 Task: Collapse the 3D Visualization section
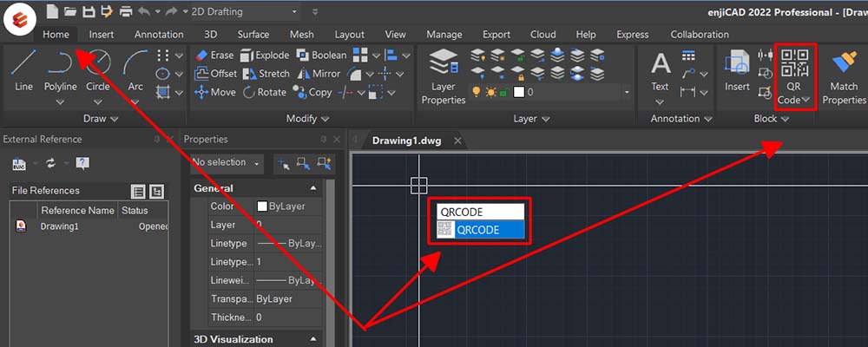313,339
